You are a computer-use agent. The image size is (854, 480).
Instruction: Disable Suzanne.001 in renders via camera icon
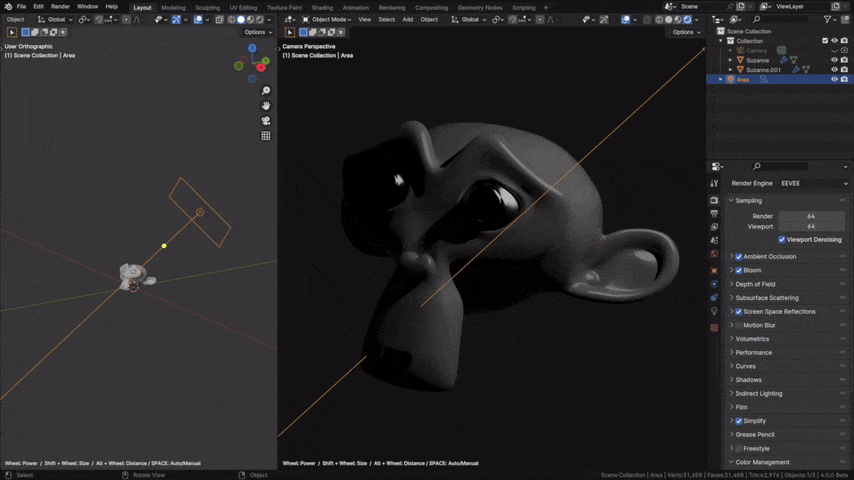coord(844,70)
